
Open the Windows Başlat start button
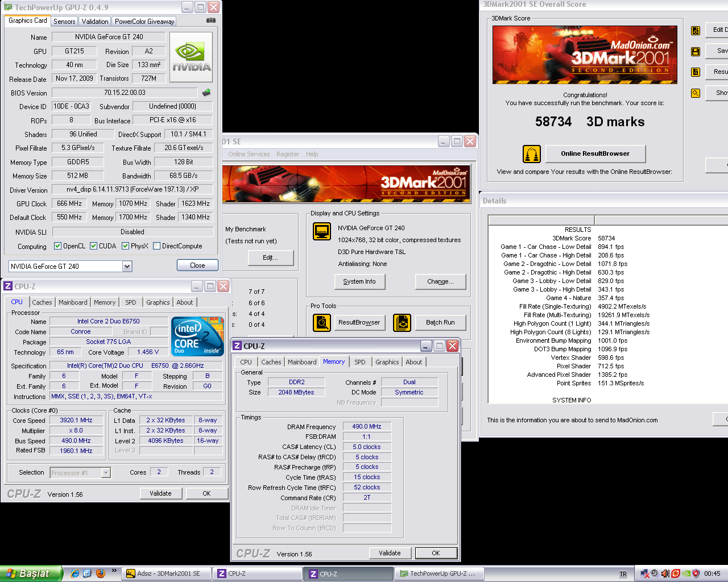pyautogui.click(x=31, y=573)
